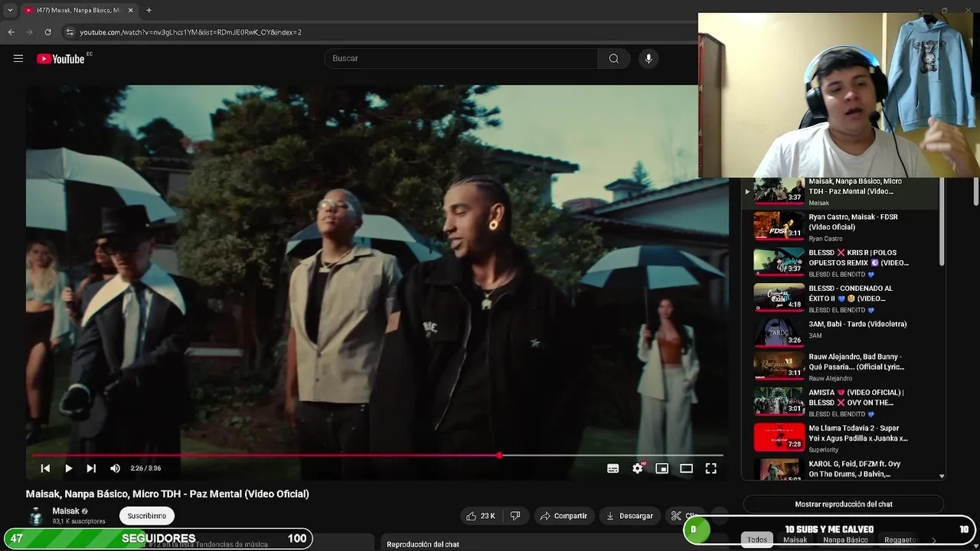Click the Ryan Castro channel name in playlist
The image size is (980, 551).
click(x=827, y=239)
